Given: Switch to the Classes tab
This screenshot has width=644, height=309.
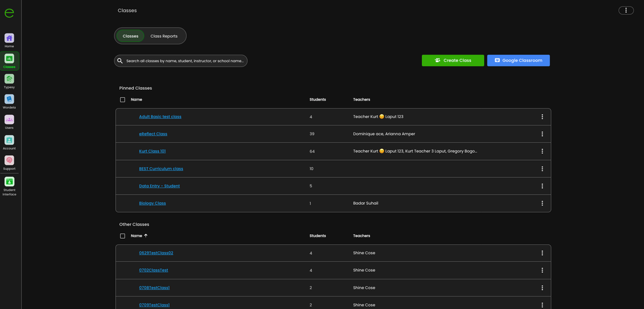Looking at the screenshot, I should coord(130,36).
